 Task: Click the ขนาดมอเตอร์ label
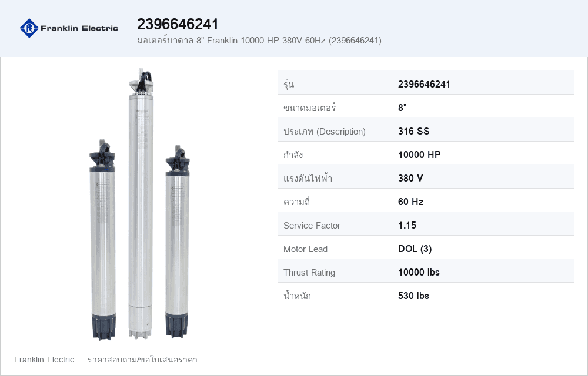pyautogui.click(x=309, y=108)
